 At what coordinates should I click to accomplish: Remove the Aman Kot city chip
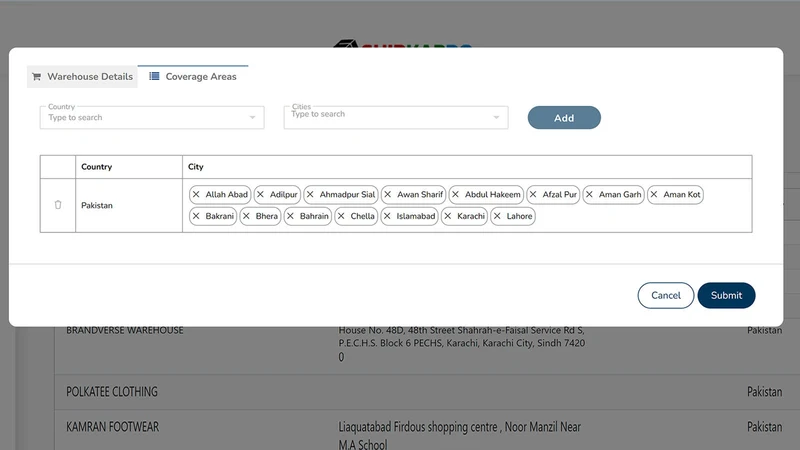(x=654, y=194)
